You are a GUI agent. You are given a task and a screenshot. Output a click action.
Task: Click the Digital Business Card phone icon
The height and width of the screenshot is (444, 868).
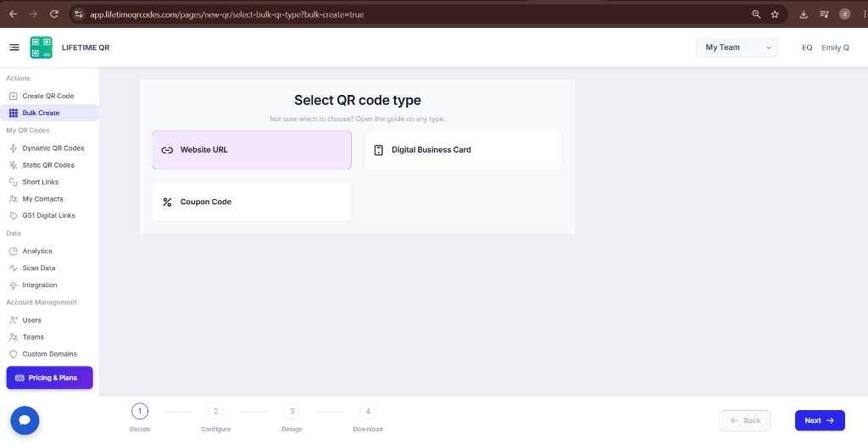pos(379,150)
